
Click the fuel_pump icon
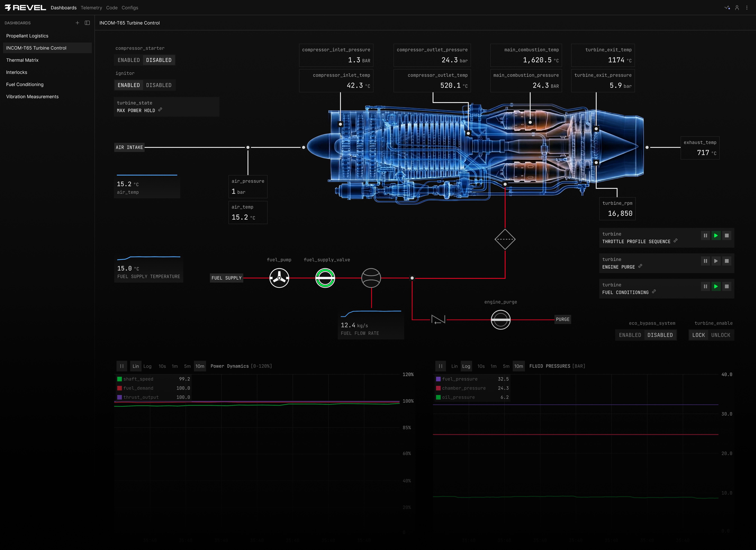click(x=279, y=278)
